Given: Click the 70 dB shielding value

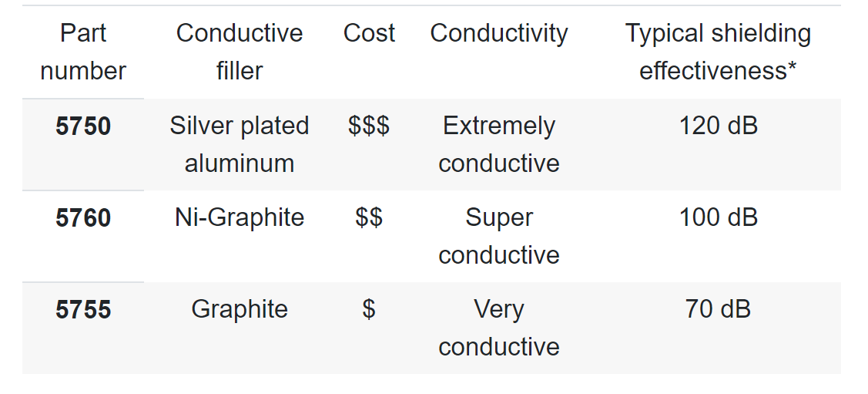Looking at the screenshot, I should tap(718, 309).
